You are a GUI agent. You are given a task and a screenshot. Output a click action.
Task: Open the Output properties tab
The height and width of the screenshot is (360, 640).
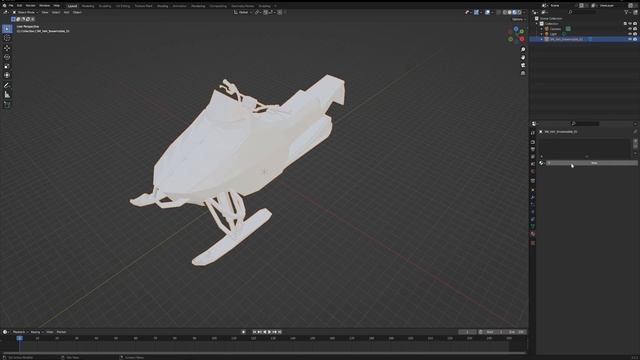[x=533, y=149]
